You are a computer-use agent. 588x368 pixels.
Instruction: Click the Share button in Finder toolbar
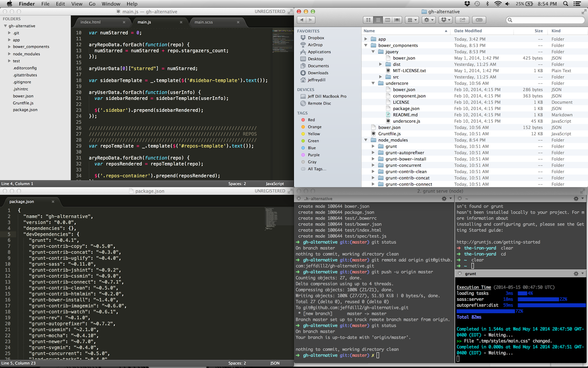(x=463, y=20)
